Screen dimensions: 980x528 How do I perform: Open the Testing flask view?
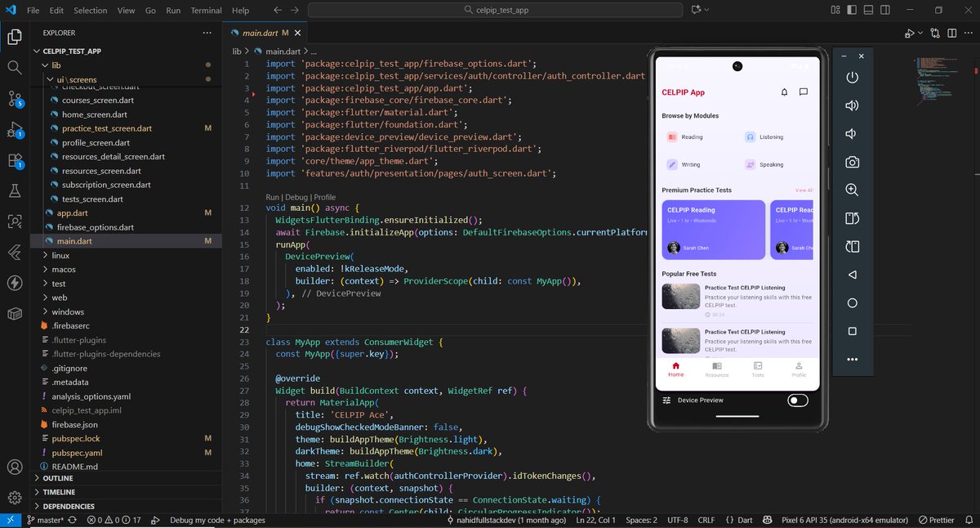pos(15,190)
